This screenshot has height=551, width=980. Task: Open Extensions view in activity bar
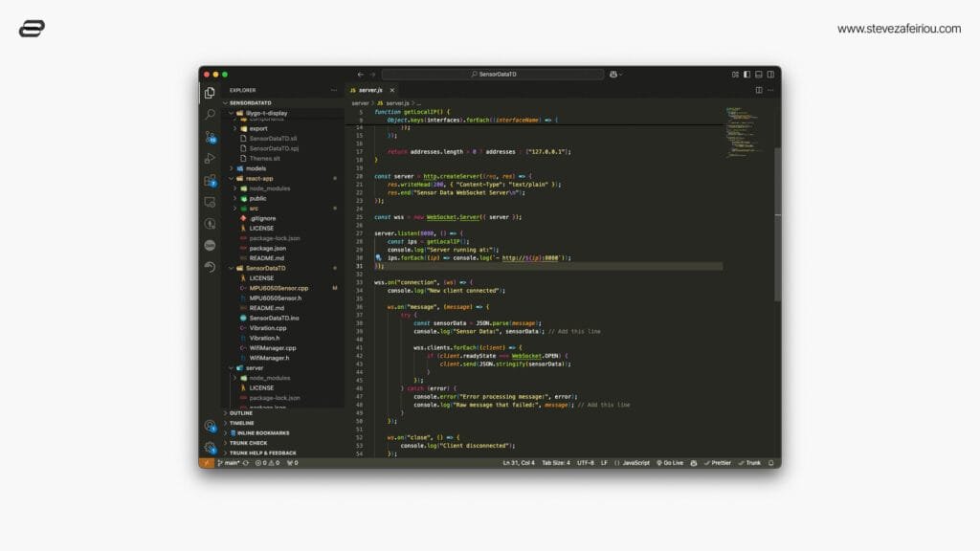click(x=210, y=181)
